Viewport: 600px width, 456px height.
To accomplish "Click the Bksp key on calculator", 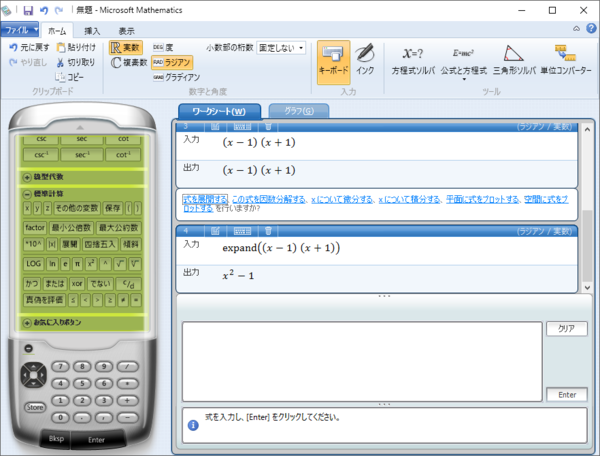I will (56, 439).
